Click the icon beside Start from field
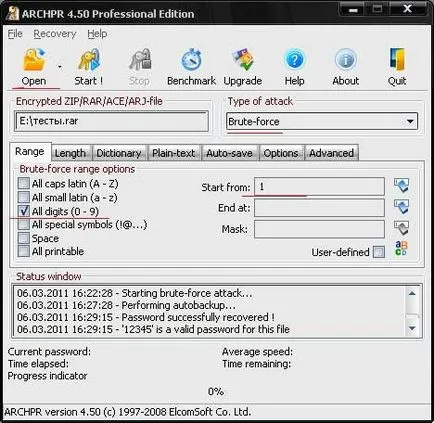 pyautogui.click(x=401, y=186)
